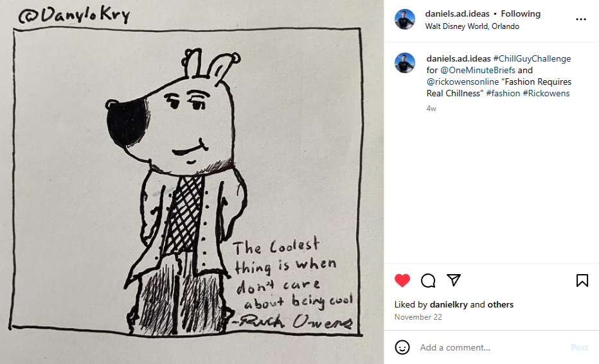Open danielkry profile from likes
Screen dimensions: 599x364
click(x=449, y=304)
